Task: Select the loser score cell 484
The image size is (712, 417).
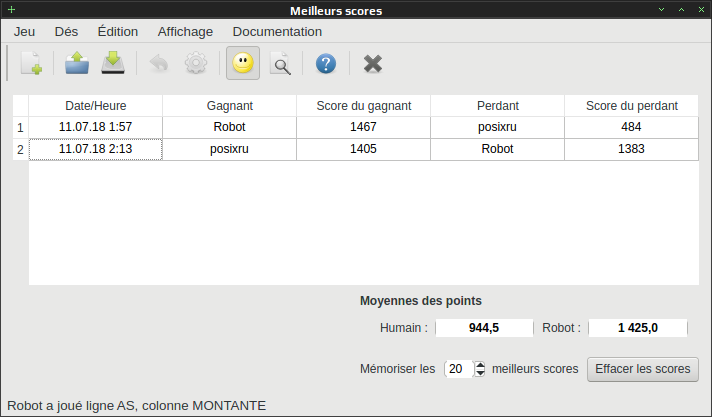Action: [631, 127]
